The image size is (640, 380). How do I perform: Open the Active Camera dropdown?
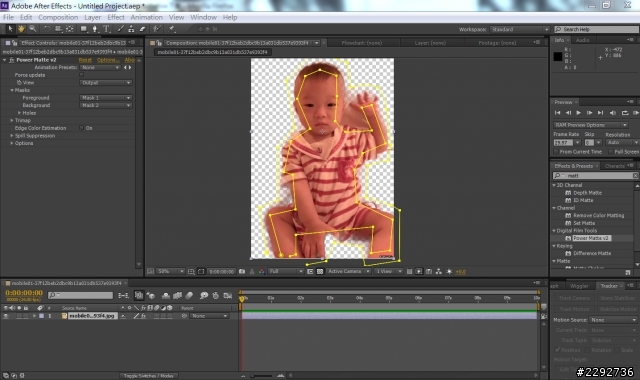(x=348, y=271)
